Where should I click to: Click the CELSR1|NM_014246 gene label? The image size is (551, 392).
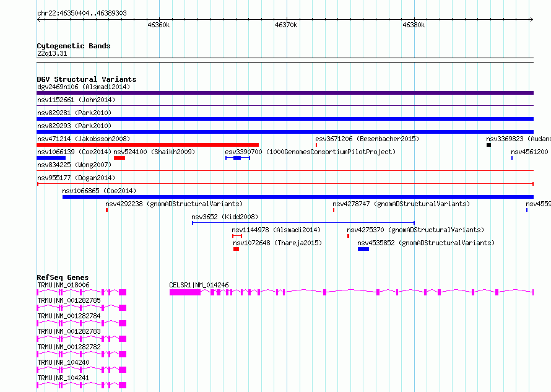point(199,285)
